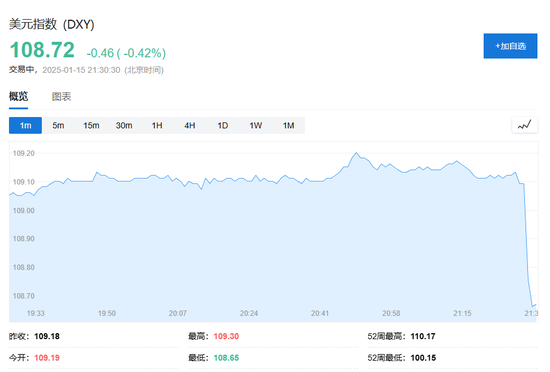
Task: Select the 5m timeframe
Action: coord(58,125)
